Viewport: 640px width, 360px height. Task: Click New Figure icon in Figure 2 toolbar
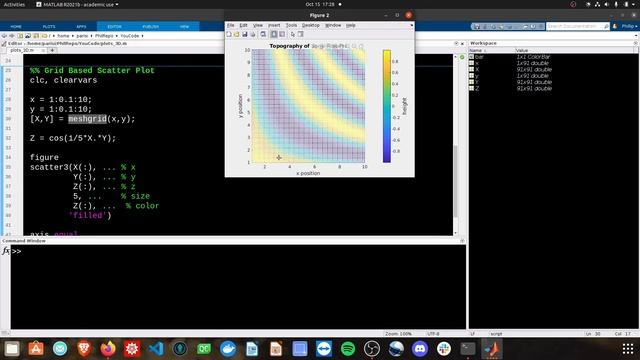(x=229, y=35)
